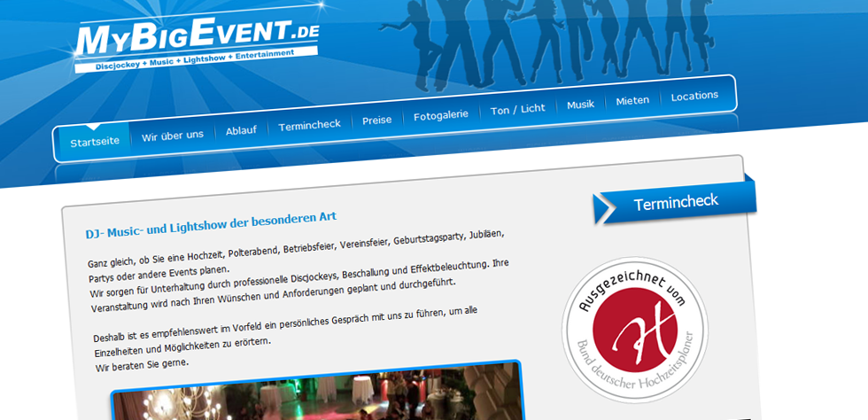Select Termincheck in the navigation bar

pyautogui.click(x=309, y=125)
